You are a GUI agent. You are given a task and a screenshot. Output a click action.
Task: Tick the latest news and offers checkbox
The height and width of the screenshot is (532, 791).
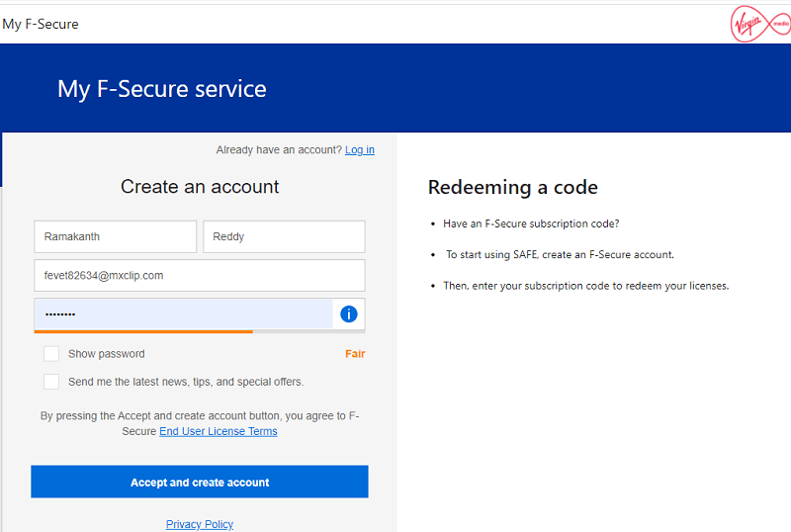[x=51, y=382]
